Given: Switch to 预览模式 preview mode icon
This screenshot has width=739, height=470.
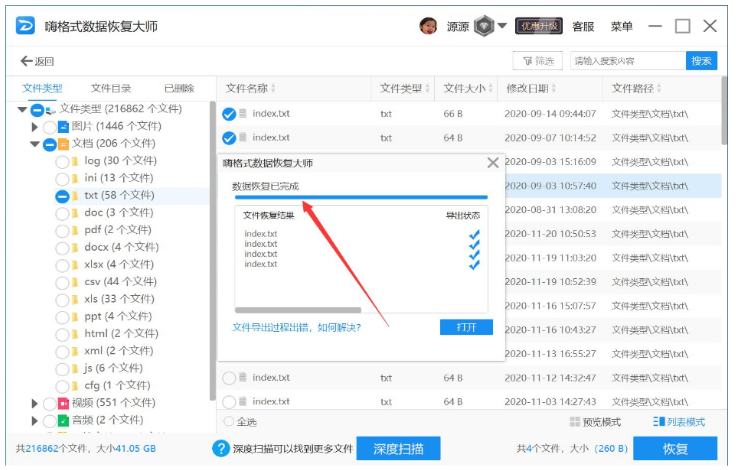Looking at the screenshot, I should [575, 421].
